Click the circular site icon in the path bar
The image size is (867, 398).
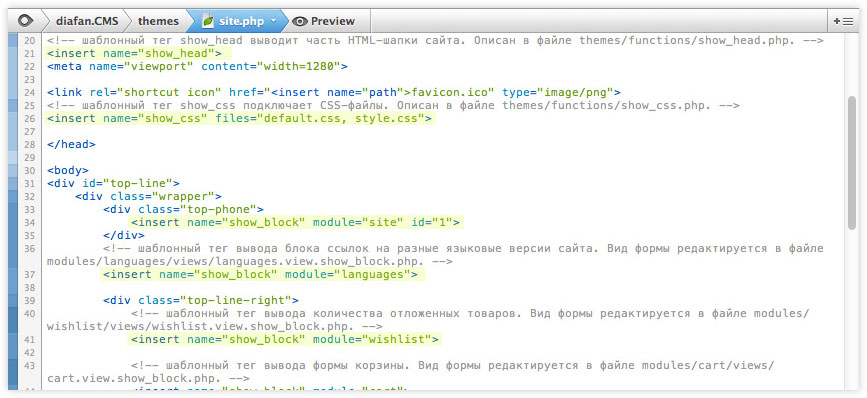click(25, 22)
